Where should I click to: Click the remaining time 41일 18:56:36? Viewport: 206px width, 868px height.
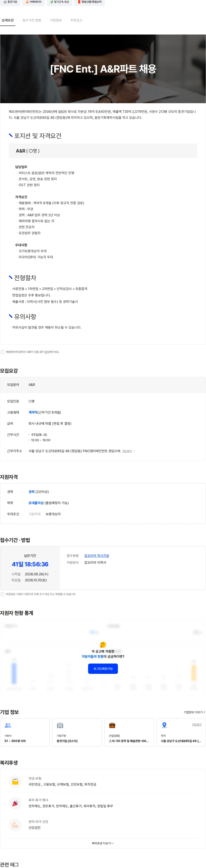point(30,564)
